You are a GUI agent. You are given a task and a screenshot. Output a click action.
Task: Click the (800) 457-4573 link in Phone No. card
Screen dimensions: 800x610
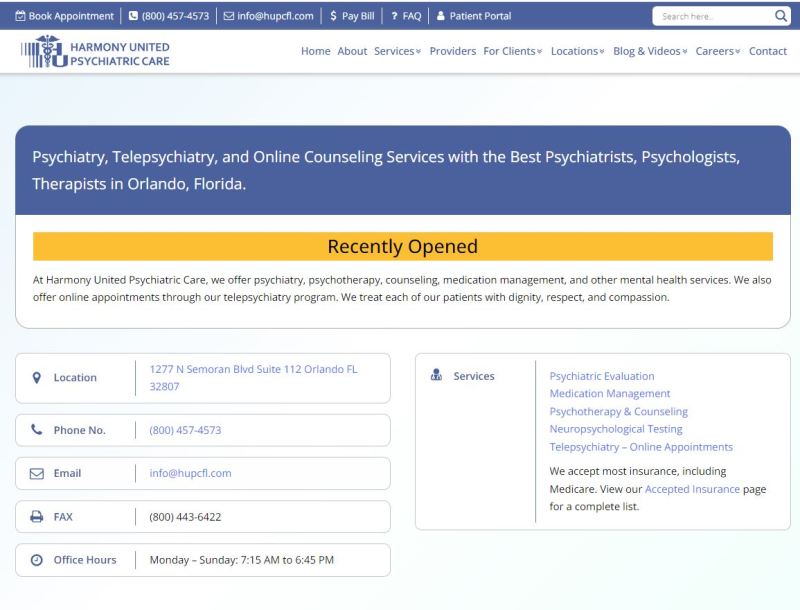[x=185, y=430]
